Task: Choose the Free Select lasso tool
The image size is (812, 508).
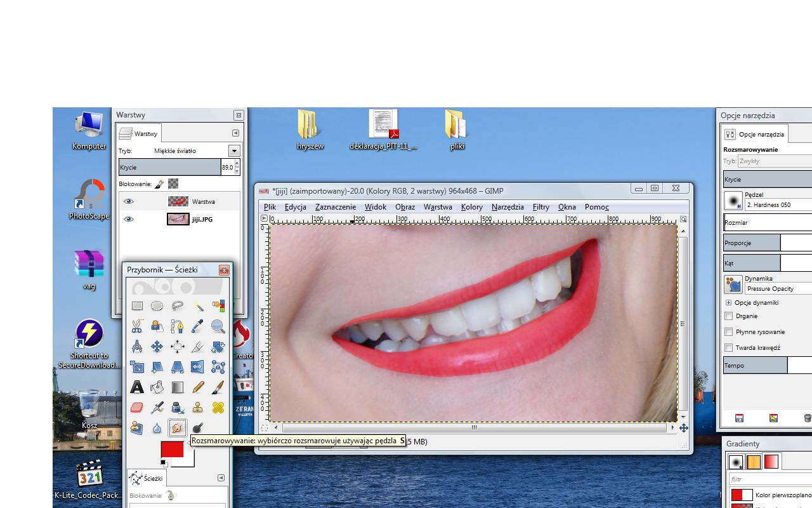Action: click(x=178, y=306)
